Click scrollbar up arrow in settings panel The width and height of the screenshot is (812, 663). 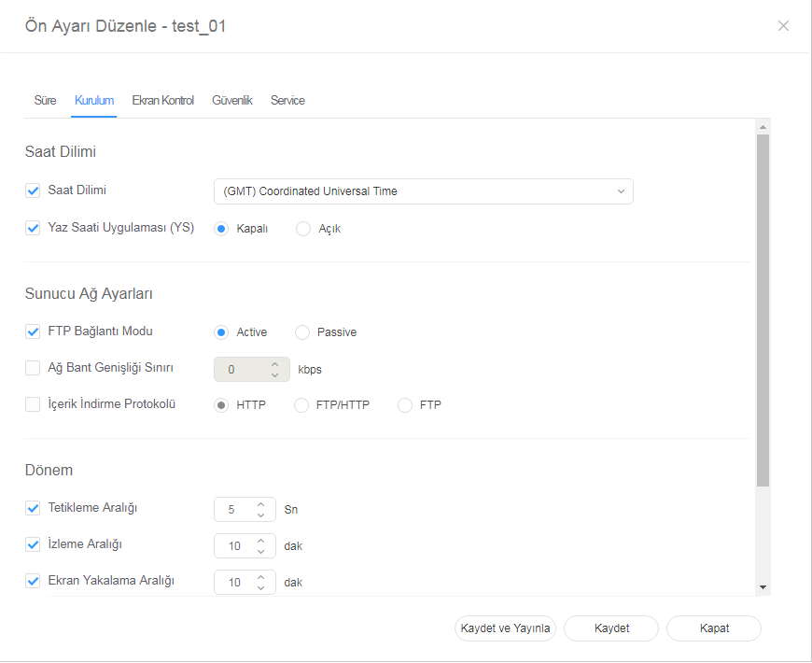[x=763, y=127]
